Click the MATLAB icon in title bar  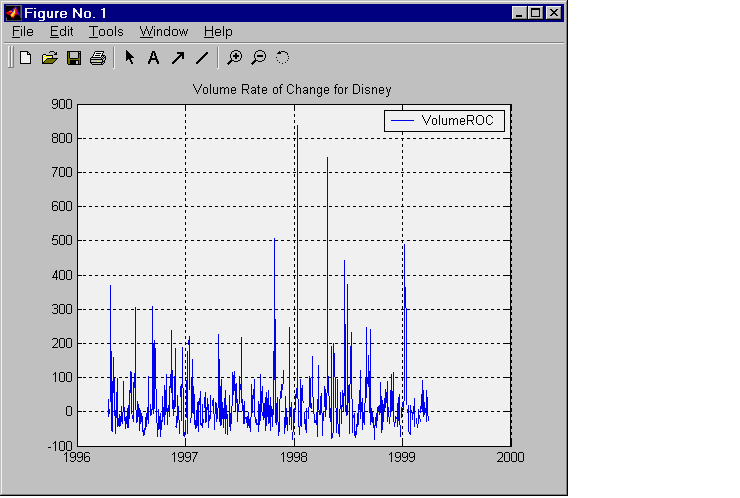click(13, 13)
